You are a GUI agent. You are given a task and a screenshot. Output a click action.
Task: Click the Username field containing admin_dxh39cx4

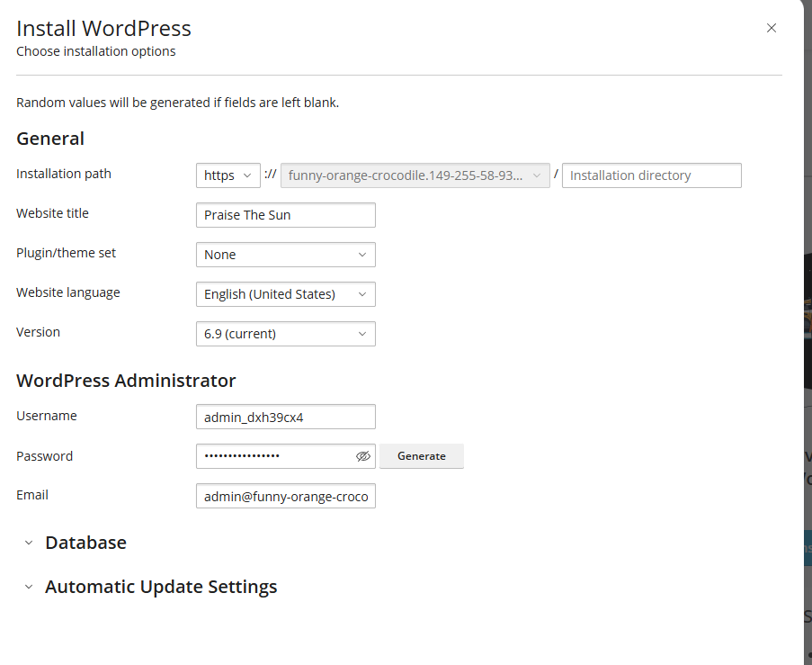click(x=285, y=417)
